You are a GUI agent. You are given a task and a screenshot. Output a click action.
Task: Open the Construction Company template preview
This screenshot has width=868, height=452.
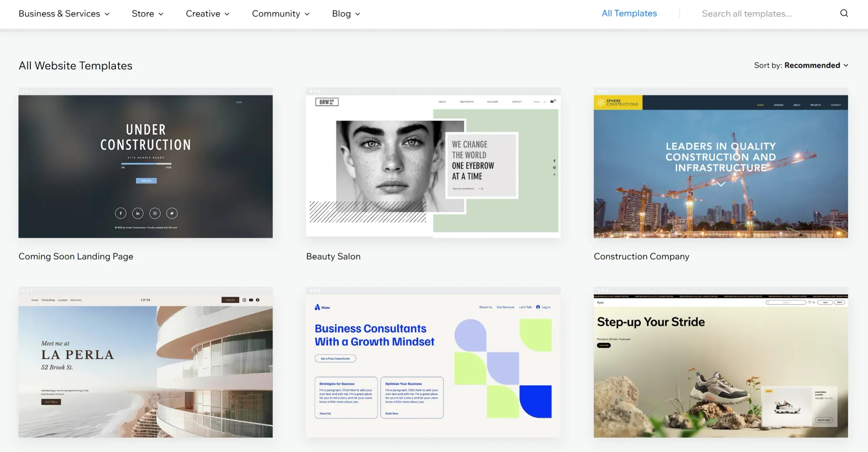coord(720,163)
